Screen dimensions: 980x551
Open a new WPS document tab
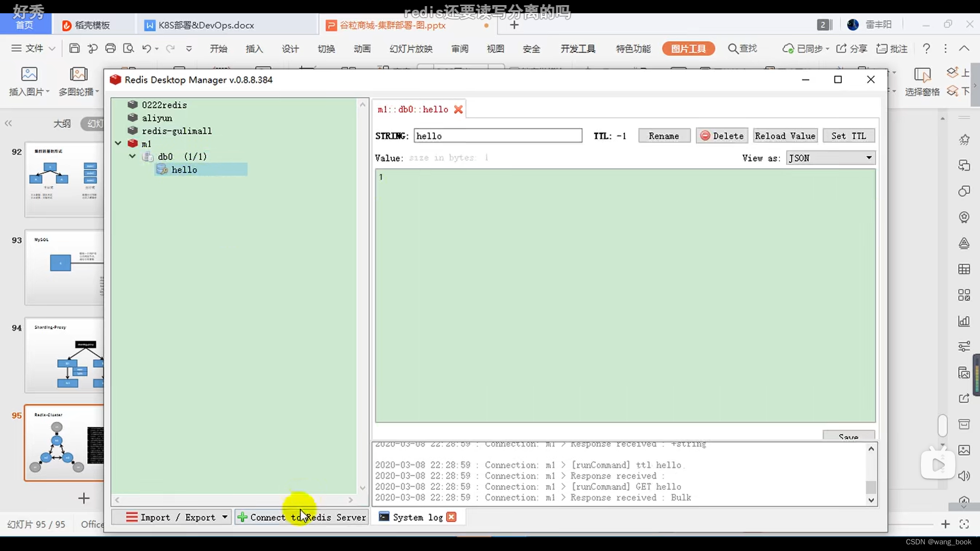tap(514, 25)
